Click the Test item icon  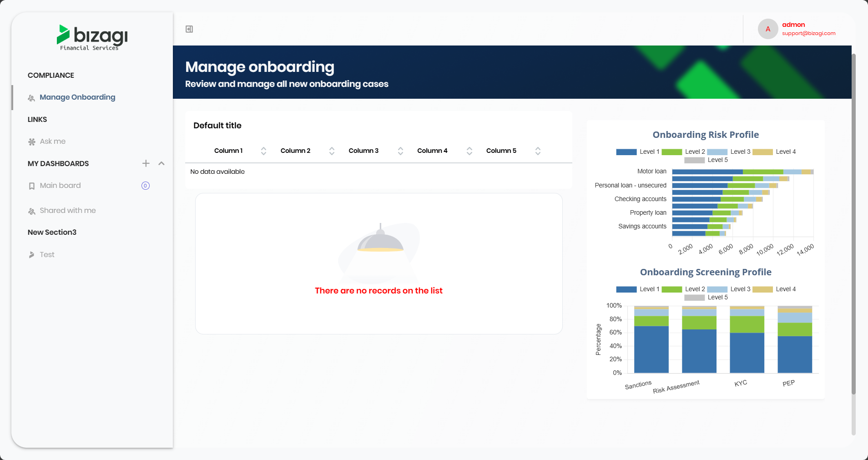(32, 255)
